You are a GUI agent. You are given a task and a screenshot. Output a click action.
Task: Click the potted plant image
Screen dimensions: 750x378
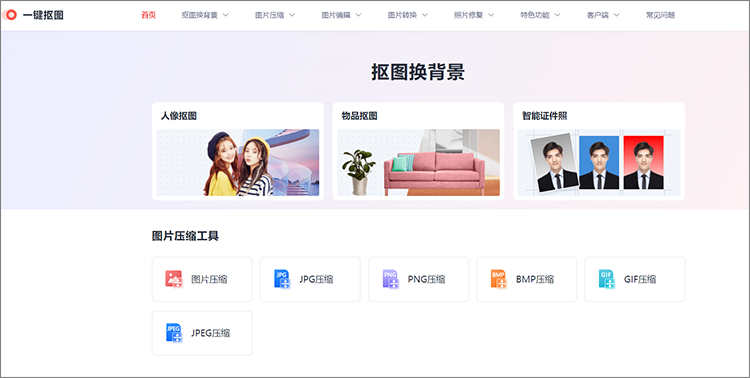pos(358,172)
